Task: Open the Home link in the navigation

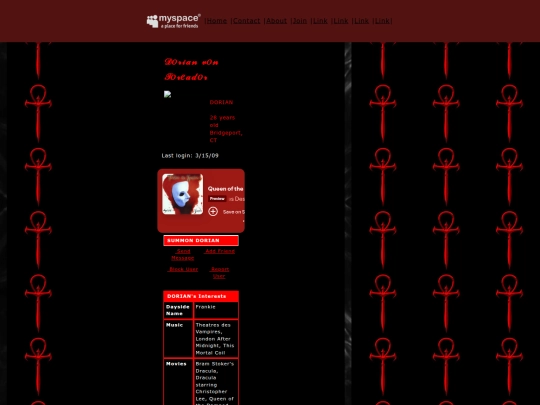Action: point(217,21)
